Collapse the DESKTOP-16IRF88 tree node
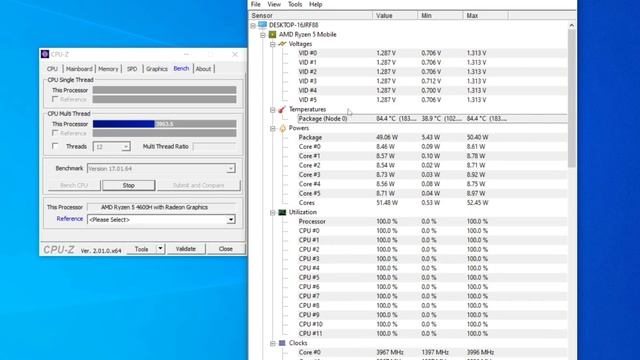640x360 pixels. pos(253,25)
